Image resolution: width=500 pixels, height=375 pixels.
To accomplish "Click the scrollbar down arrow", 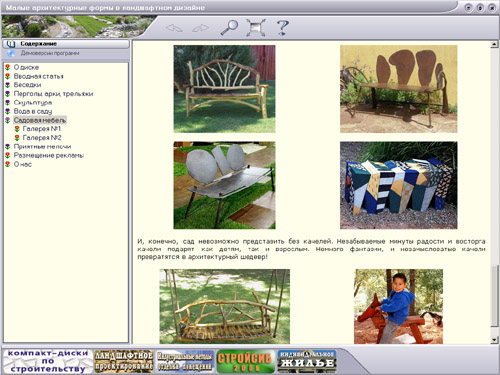I will tap(494, 340).
